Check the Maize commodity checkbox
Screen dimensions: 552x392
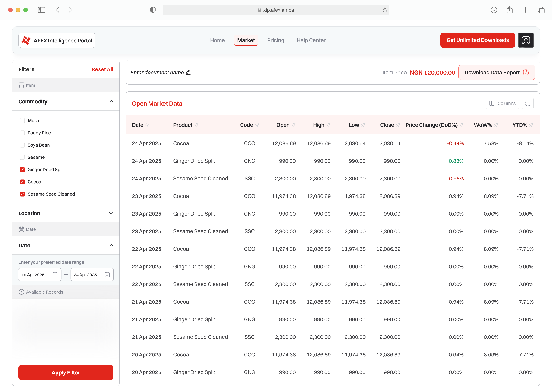(22, 120)
